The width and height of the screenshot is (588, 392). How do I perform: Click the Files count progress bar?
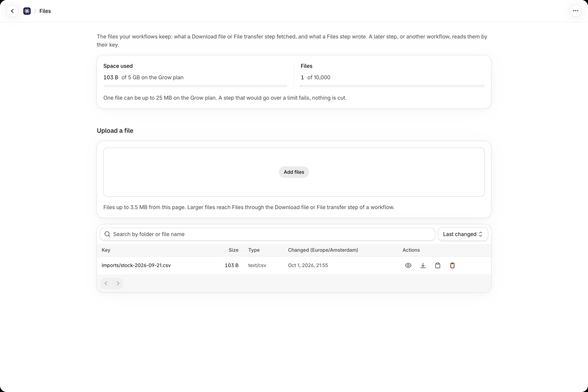pos(393,86)
